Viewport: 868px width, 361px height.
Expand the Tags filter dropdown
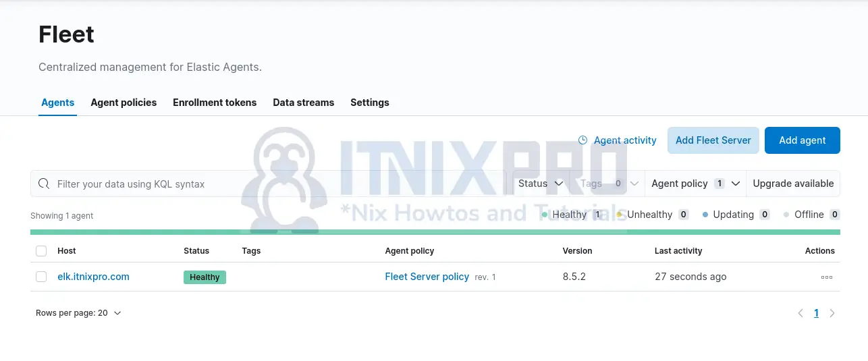[607, 184]
